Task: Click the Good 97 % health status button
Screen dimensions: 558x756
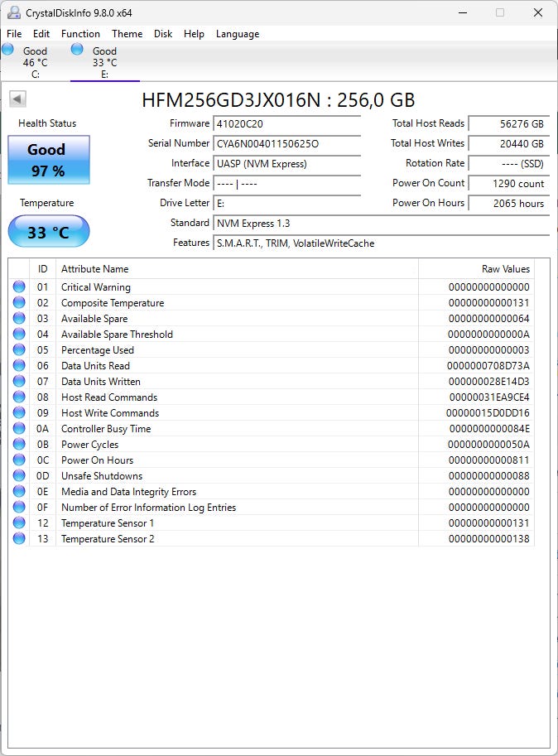Action: pyautogui.click(x=48, y=160)
